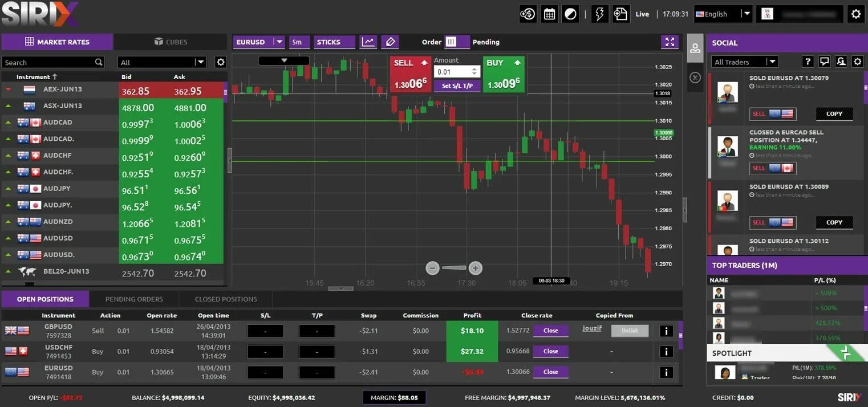
Task: Expand chart to fullscreen
Action: tap(670, 42)
